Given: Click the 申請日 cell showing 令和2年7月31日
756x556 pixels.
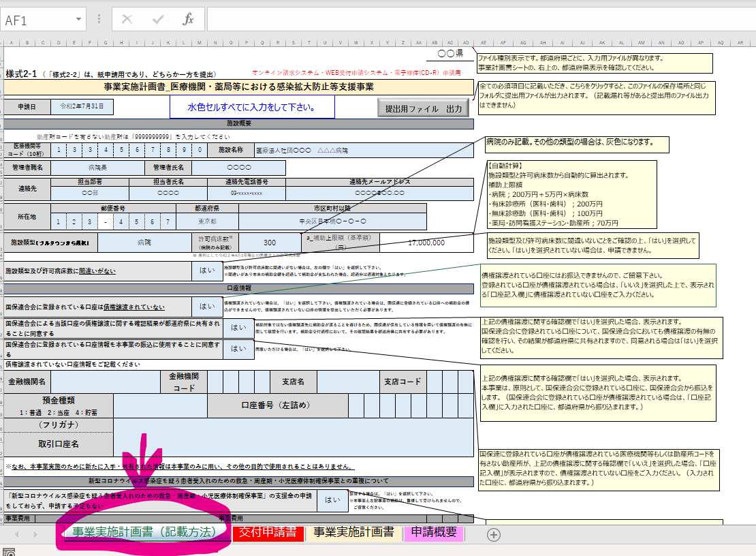Looking at the screenshot, I should (x=82, y=106).
